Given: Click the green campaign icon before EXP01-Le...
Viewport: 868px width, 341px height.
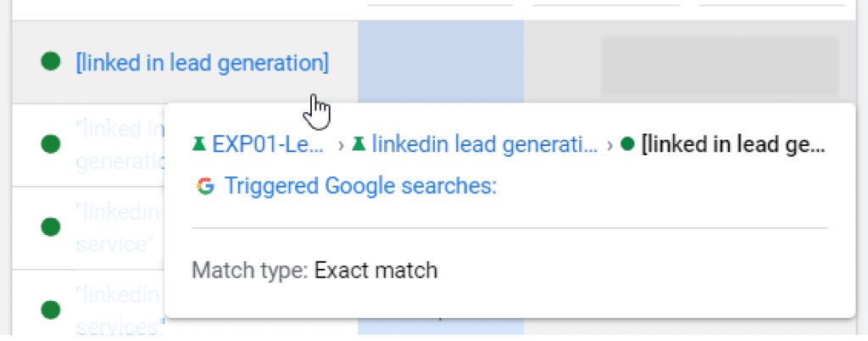Looking at the screenshot, I should click(x=198, y=145).
